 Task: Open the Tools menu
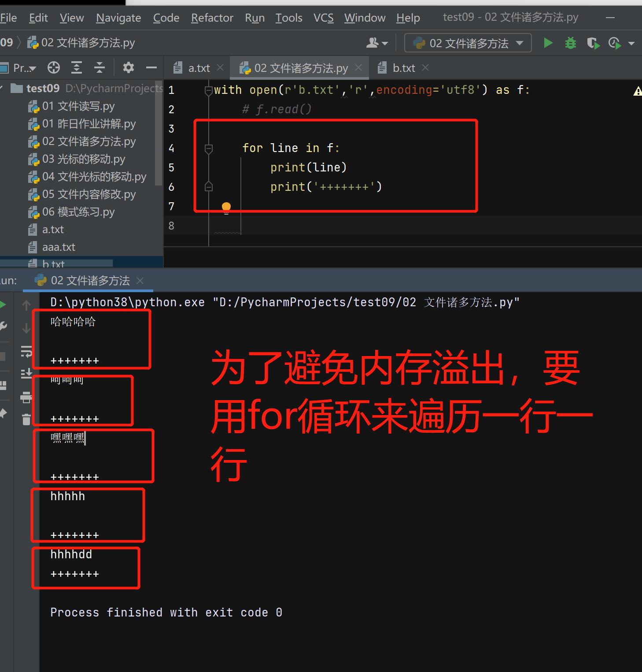pos(289,18)
